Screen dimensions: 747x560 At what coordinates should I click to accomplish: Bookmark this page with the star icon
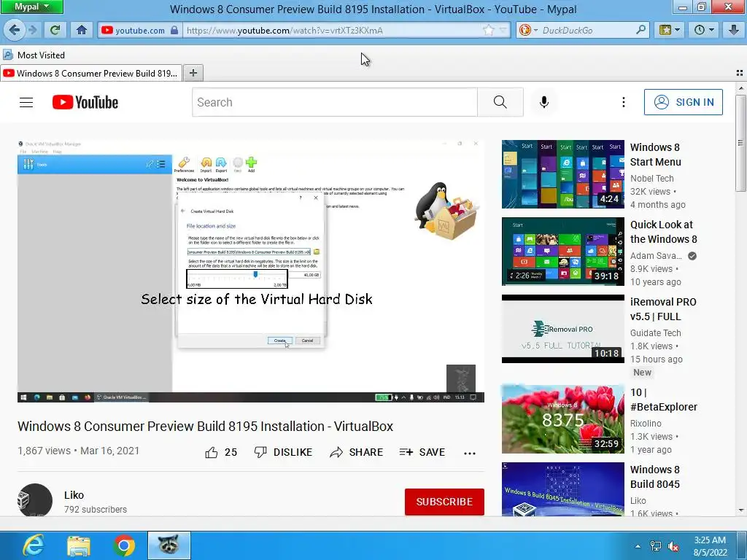coord(489,30)
